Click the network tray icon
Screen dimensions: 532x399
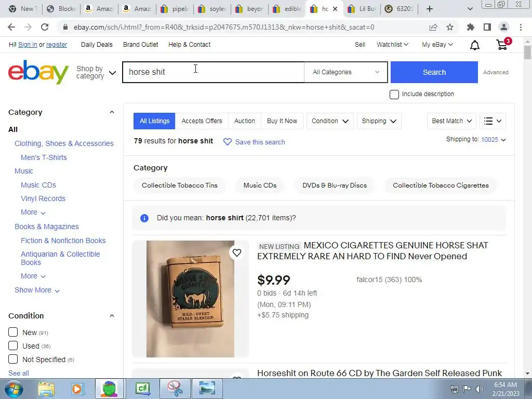pos(454,389)
